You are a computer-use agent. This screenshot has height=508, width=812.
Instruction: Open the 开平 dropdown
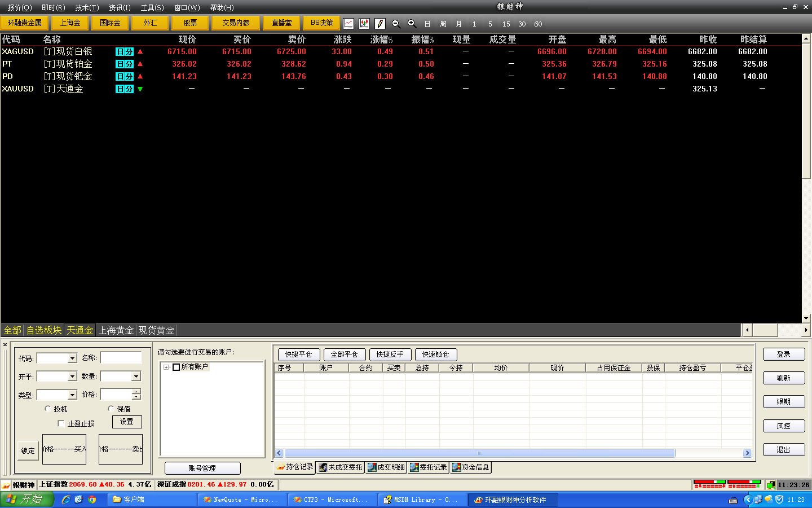(x=72, y=376)
